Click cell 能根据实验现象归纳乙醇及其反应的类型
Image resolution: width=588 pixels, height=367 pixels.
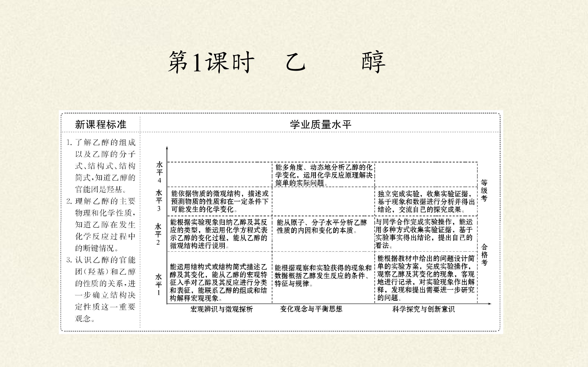219,234
